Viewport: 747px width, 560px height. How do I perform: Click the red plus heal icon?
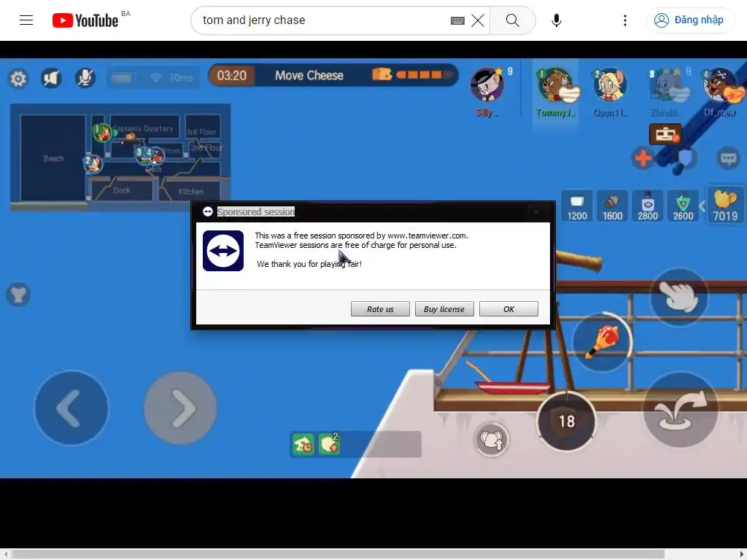point(643,157)
